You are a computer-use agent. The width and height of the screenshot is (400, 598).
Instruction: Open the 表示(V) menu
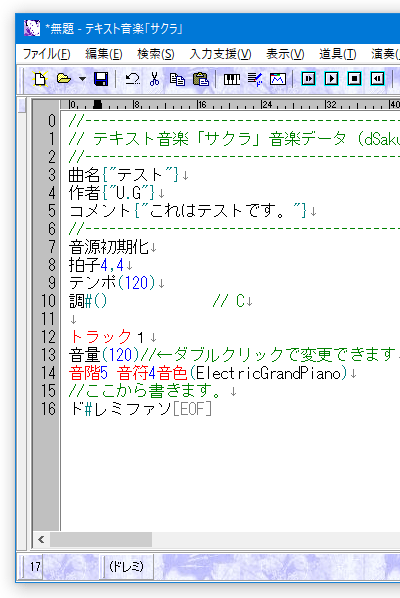tap(285, 54)
